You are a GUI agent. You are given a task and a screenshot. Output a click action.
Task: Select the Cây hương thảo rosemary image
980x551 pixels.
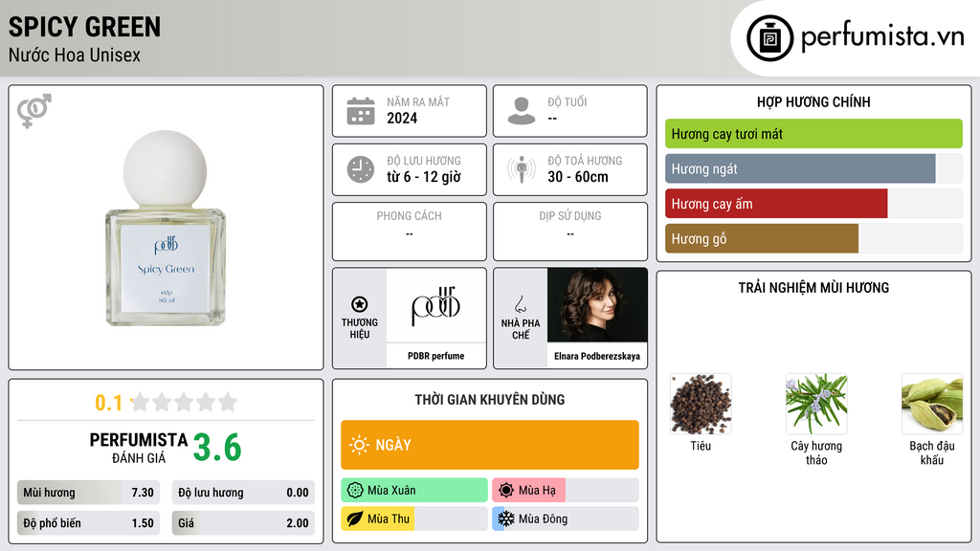[x=816, y=405]
